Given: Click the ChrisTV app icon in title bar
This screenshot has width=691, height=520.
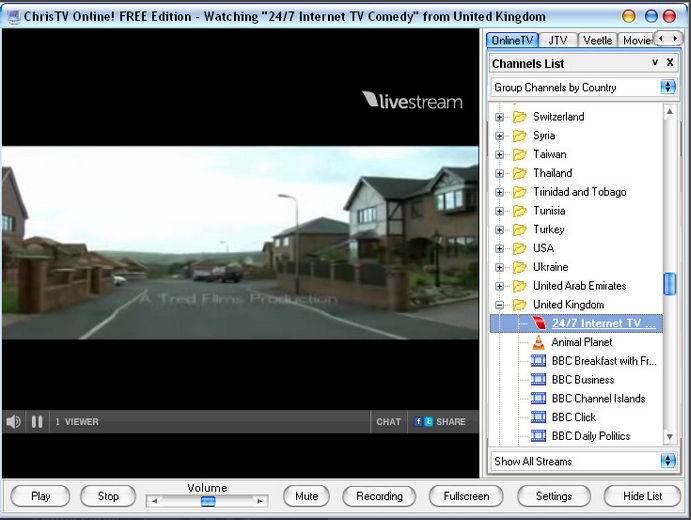Looking at the screenshot, I should [13, 17].
